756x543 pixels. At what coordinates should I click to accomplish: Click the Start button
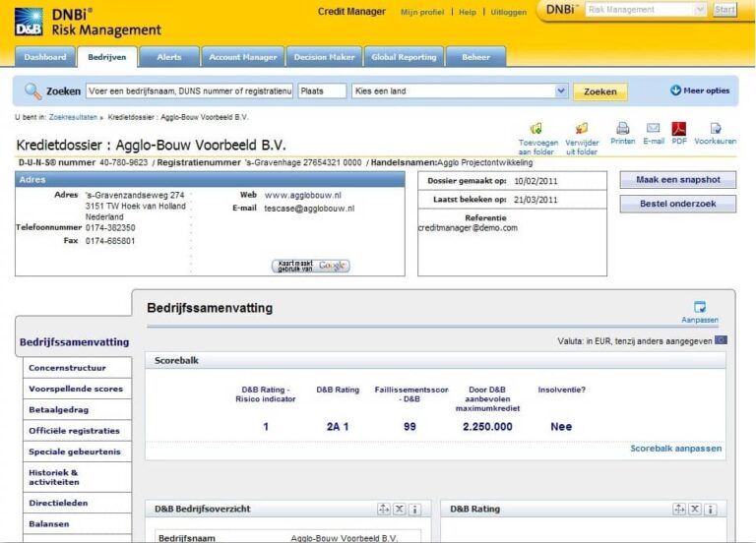click(x=724, y=10)
